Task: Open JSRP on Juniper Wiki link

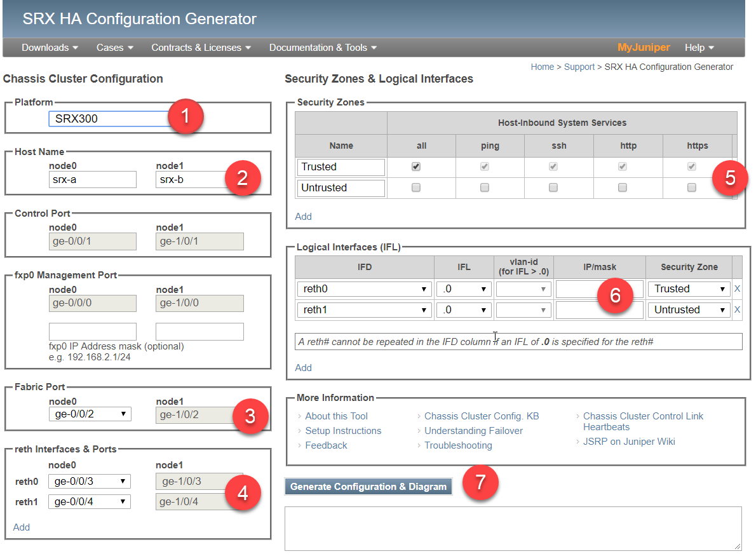Action: 629,441
